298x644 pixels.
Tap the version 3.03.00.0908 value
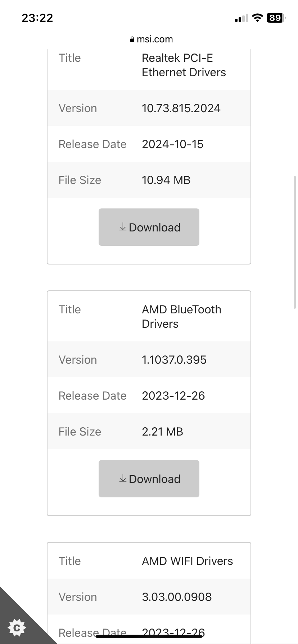177,597
